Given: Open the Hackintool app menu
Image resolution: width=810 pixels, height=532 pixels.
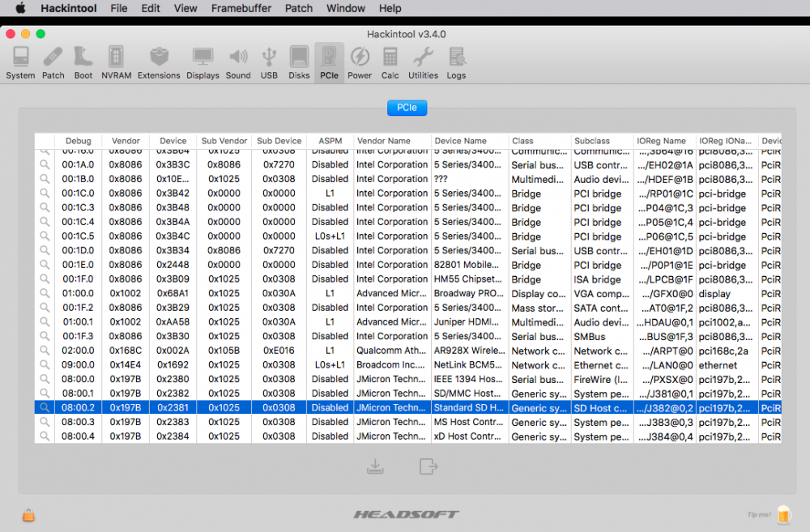Looking at the screenshot, I should 69,8.
